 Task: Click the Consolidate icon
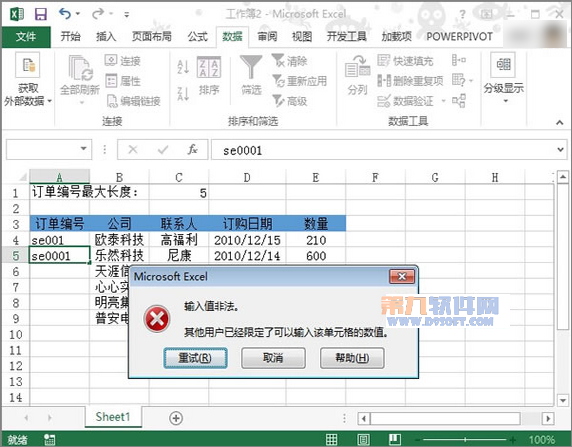pyautogui.click(x=459, y=60)
